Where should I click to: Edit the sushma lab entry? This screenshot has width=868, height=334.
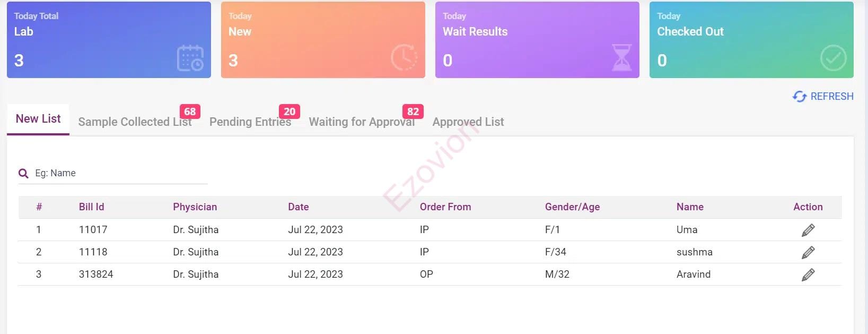808,252
